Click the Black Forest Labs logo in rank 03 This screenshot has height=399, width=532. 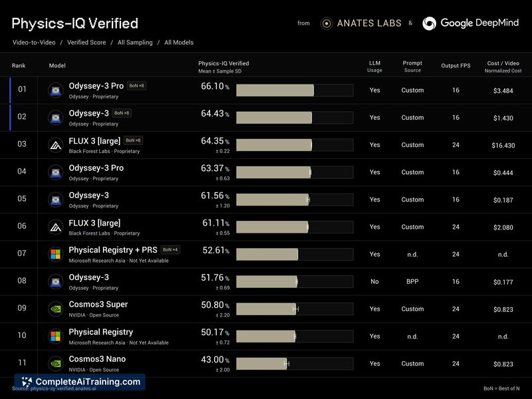point(56,145)
